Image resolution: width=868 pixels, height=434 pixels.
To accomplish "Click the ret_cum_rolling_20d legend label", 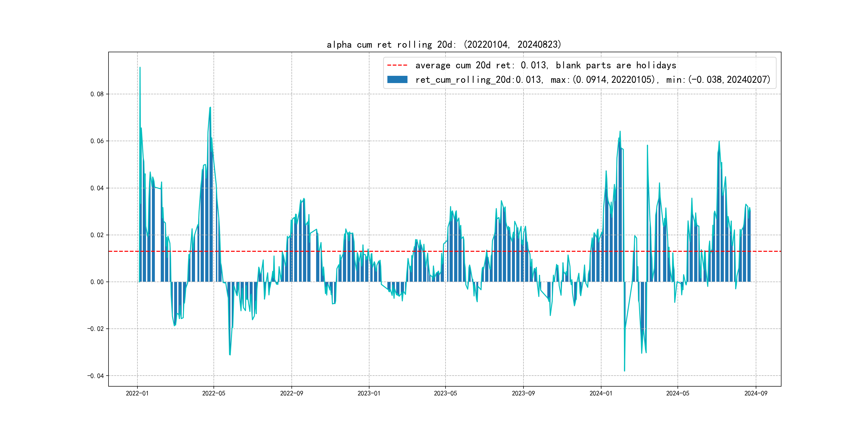I will [592, 80].
